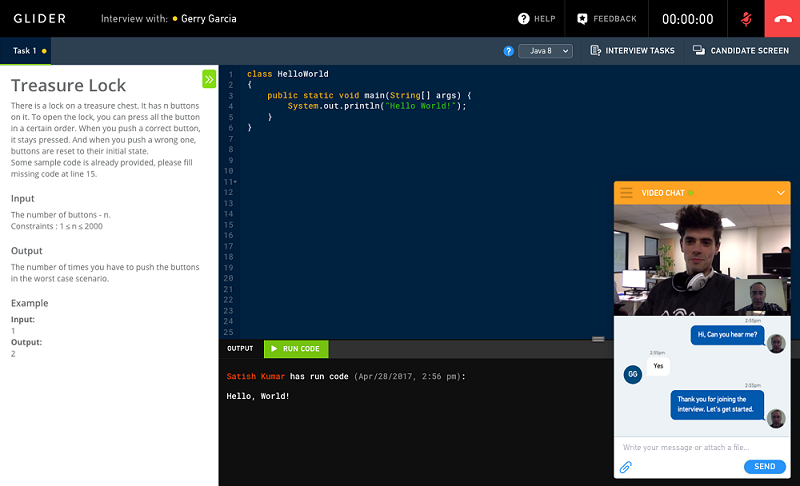Click the Run Code button
Viewport: 800px width, 486px height.
[295, 349]
